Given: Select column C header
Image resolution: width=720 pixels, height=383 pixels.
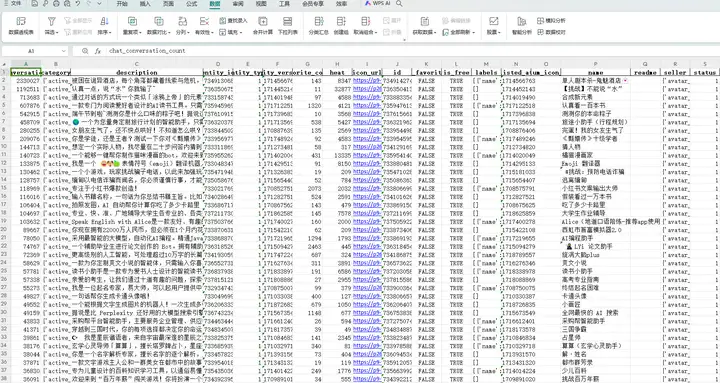Looking at the screenshot, I should [137, 64].
